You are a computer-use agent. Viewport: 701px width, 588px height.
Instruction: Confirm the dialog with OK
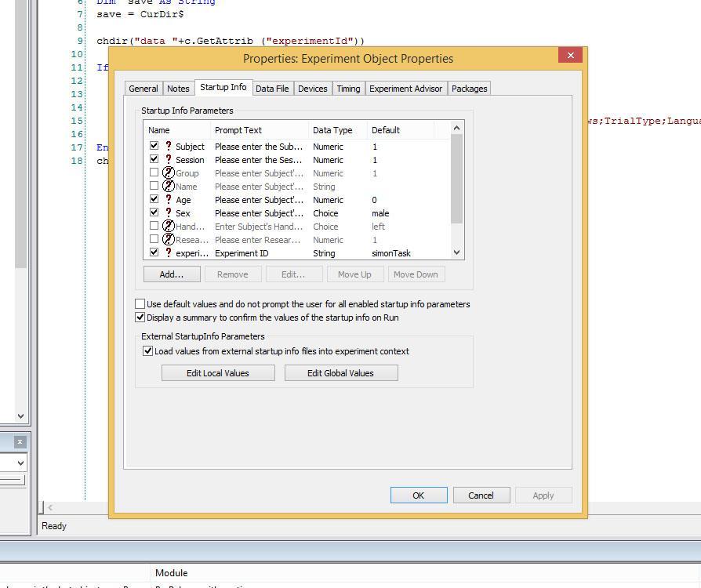click(x=419, y=495)
